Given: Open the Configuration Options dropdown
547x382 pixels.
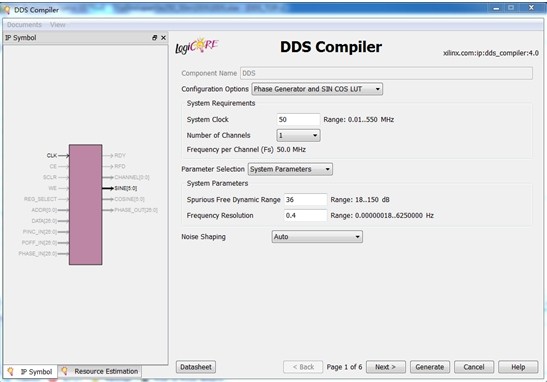Looking at the screenshot, I should point(317,89).
